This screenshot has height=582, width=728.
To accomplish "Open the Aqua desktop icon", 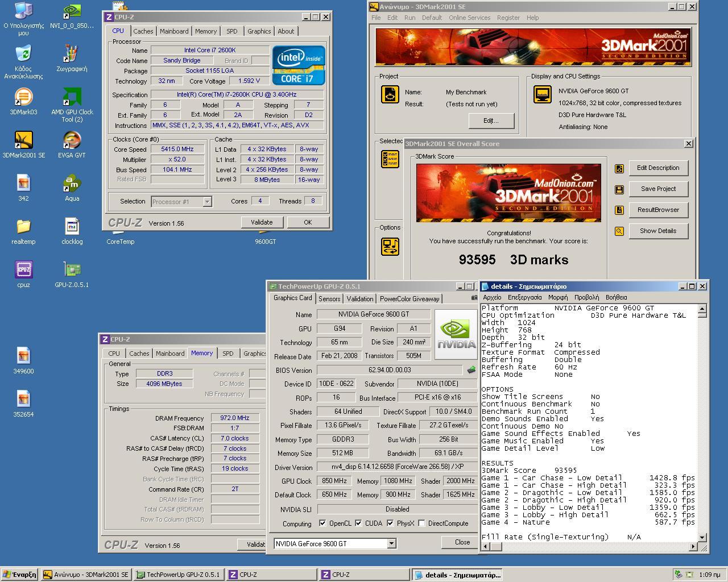I will (72, 184).
